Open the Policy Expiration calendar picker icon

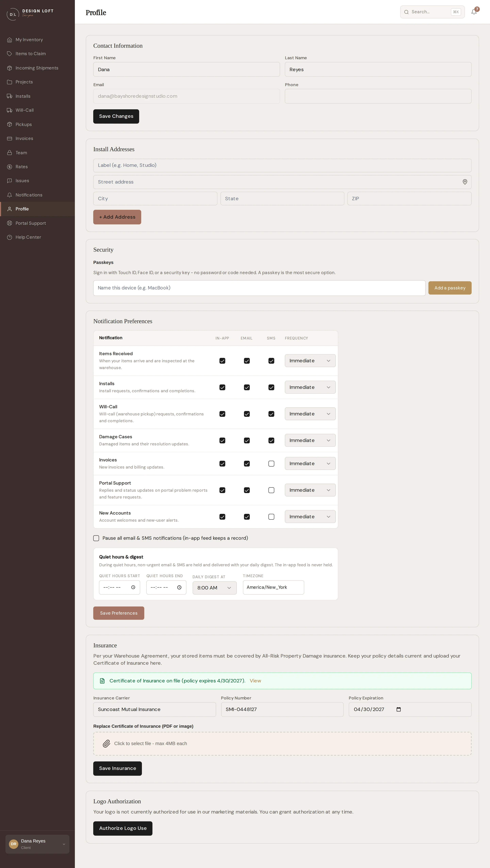398,709
